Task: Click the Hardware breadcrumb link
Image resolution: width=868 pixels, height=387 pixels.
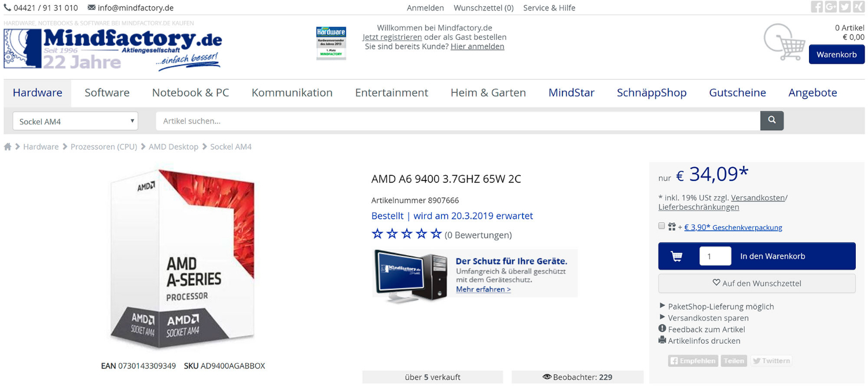Action: click(41, 147)
